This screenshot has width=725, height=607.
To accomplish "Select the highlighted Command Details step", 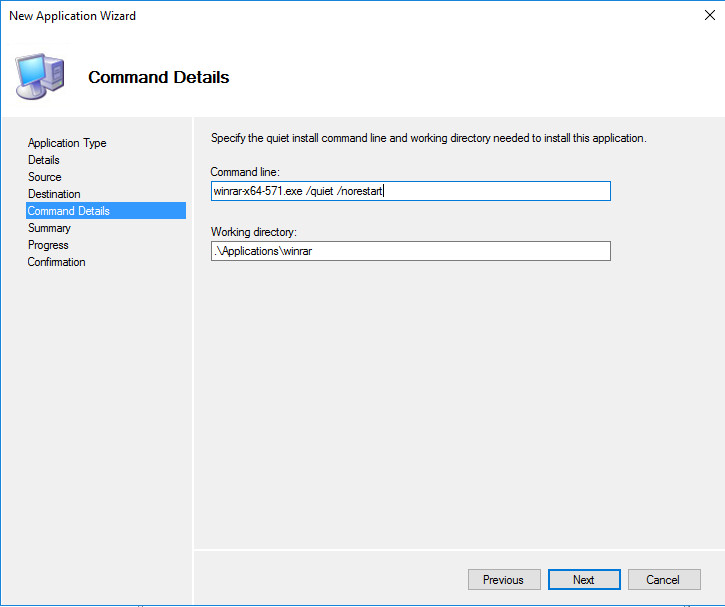I will click(106, 211).
